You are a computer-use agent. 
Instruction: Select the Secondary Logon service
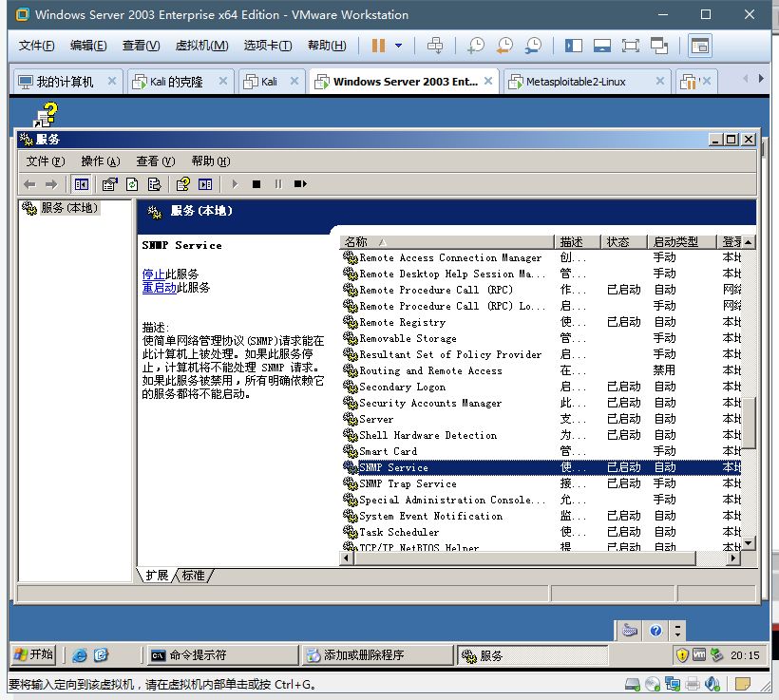click(x=541, y=387)
